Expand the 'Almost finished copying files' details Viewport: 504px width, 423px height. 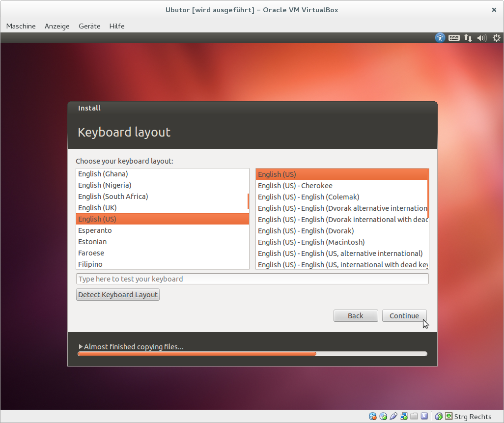[81, 347]
